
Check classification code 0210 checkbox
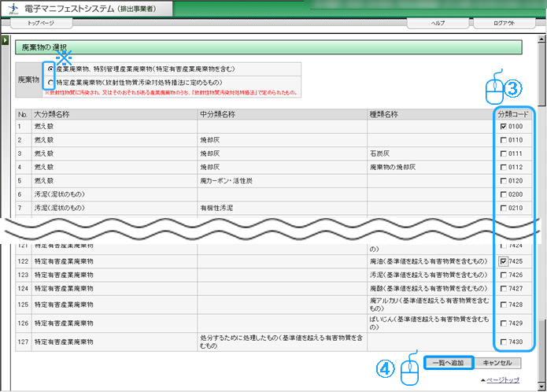point(504,208)
